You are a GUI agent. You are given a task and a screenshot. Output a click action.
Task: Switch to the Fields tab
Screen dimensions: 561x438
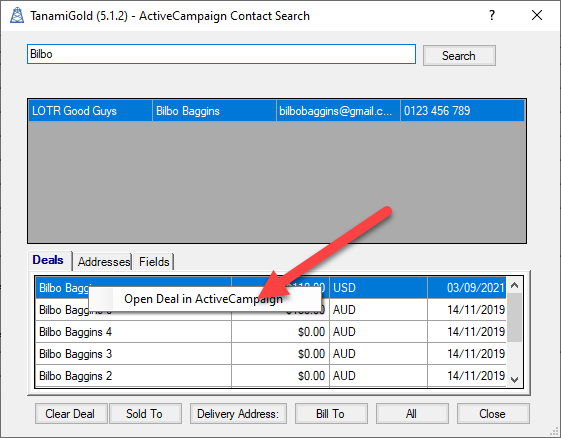pyautogui.click(x=154, y=262)
